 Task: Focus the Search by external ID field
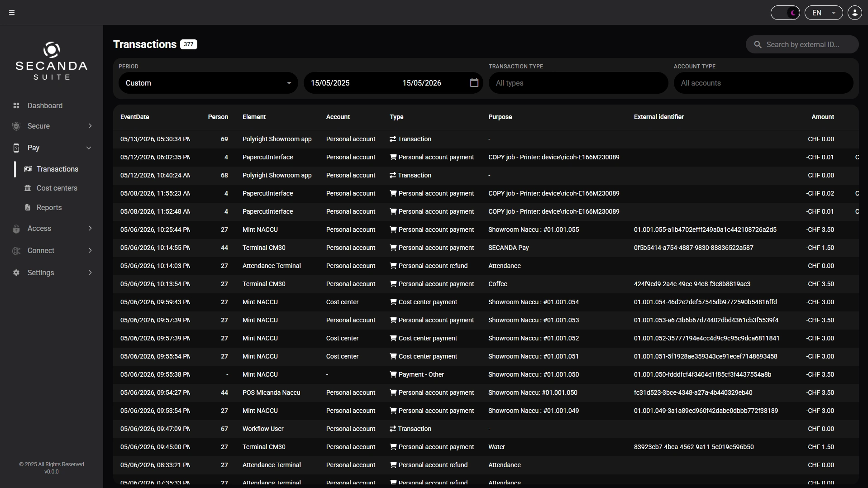click(802, 44)
